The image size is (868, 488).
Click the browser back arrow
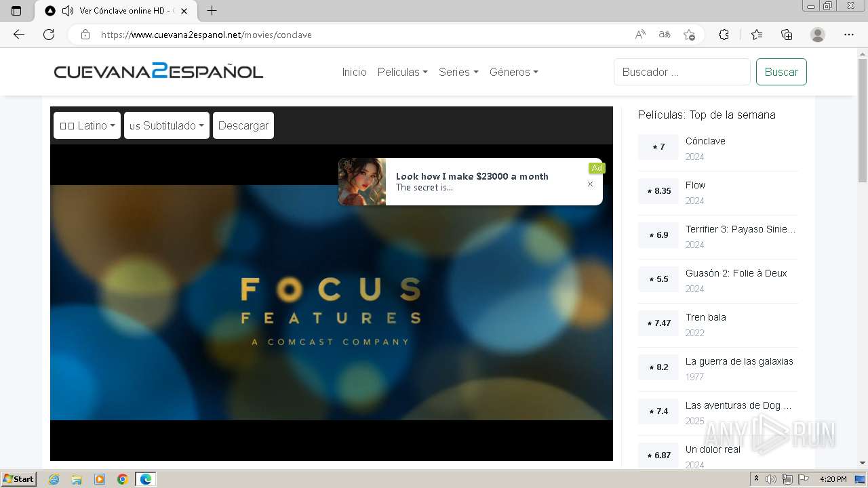click(x=19, y=35)
